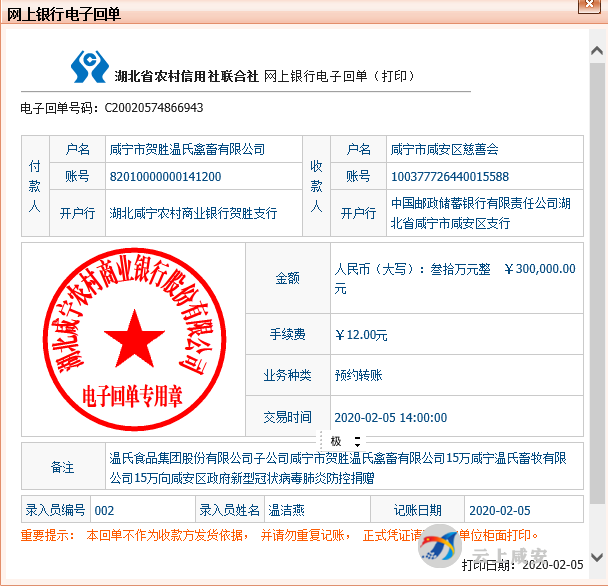Click the 收款人 header cell
The image size is (608, 588).
click(316, 186)
